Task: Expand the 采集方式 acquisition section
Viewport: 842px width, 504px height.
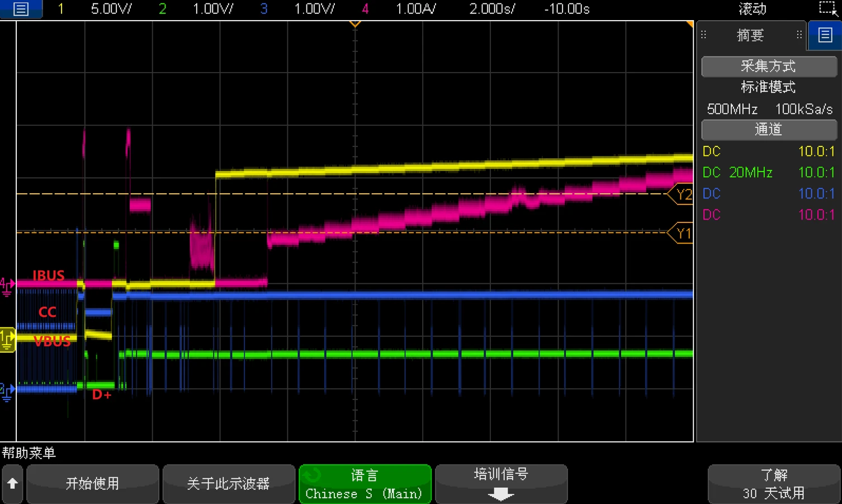Action: coord(768,66)
